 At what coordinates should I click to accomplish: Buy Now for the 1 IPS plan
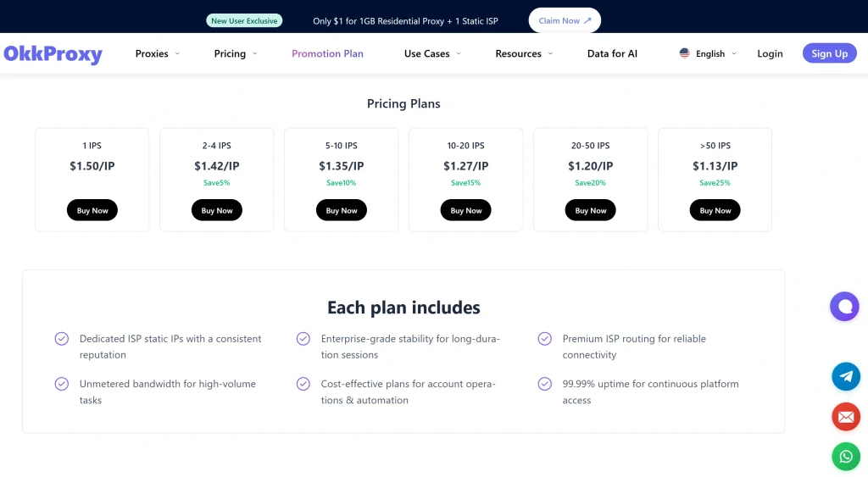(92, 210)
